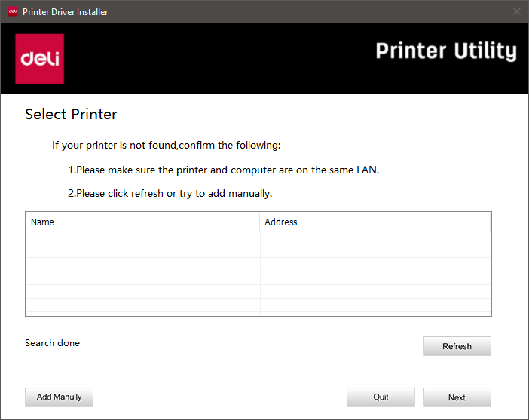Open Add Manully to add a printer

59,397
